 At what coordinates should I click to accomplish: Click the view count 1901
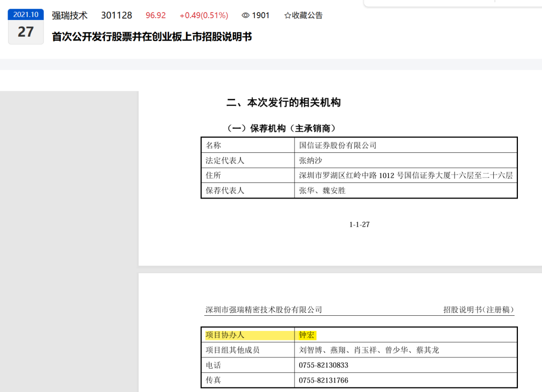(x=260, y=16)
